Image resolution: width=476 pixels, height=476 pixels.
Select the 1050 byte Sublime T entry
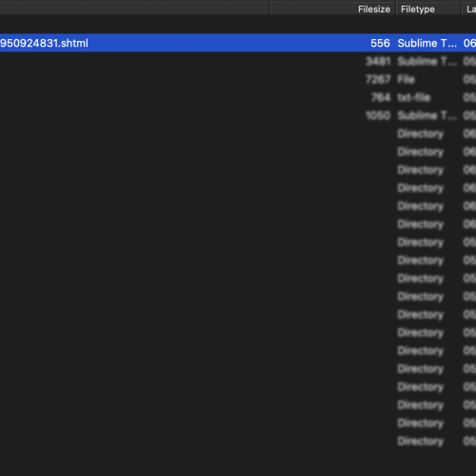238,115
